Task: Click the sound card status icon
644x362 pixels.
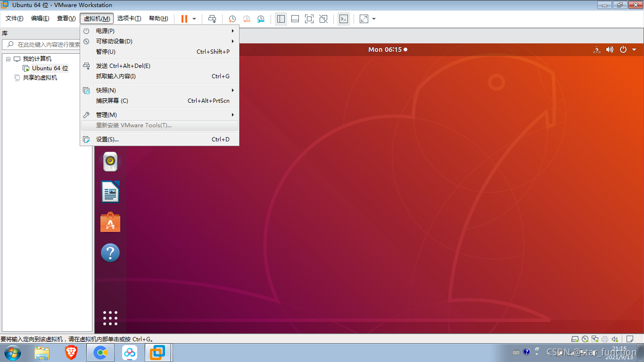Action: coord(615,339)
